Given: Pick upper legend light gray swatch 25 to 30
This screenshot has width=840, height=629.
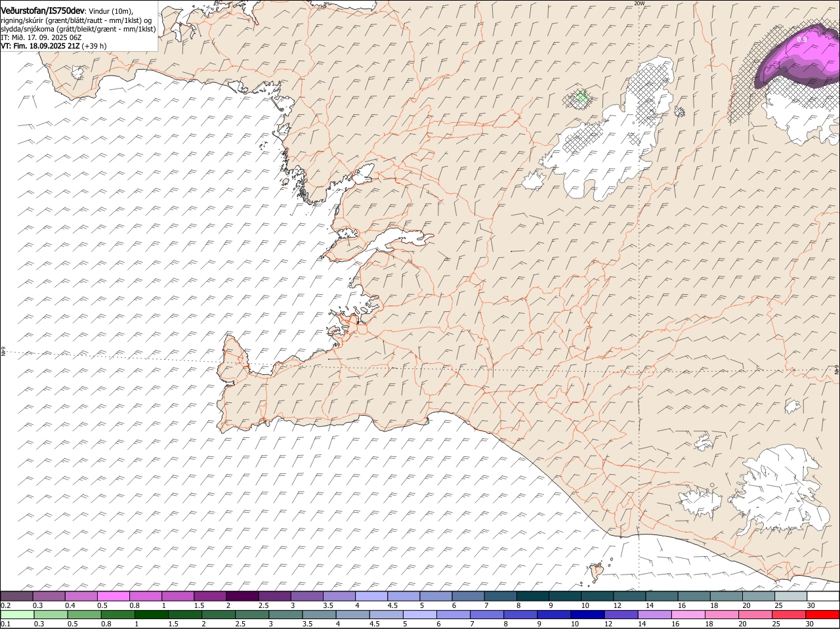Looking at the screenshot, I should tap(791, 596).
